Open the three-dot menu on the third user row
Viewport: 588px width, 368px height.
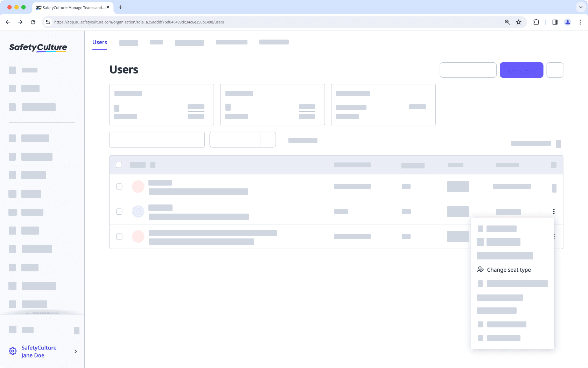coord(554,236)
